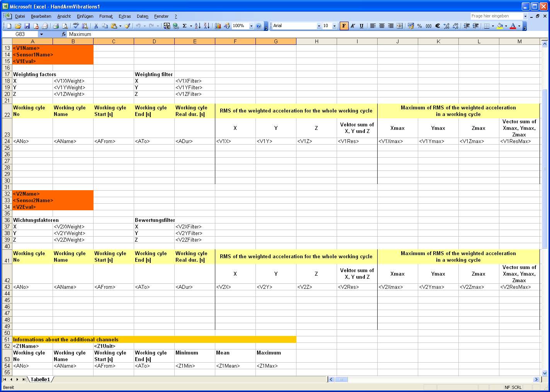Click the fill color paint bucket
Image resolution: width=550 pixels, height=392 pixels.
(x=500, y=26)
